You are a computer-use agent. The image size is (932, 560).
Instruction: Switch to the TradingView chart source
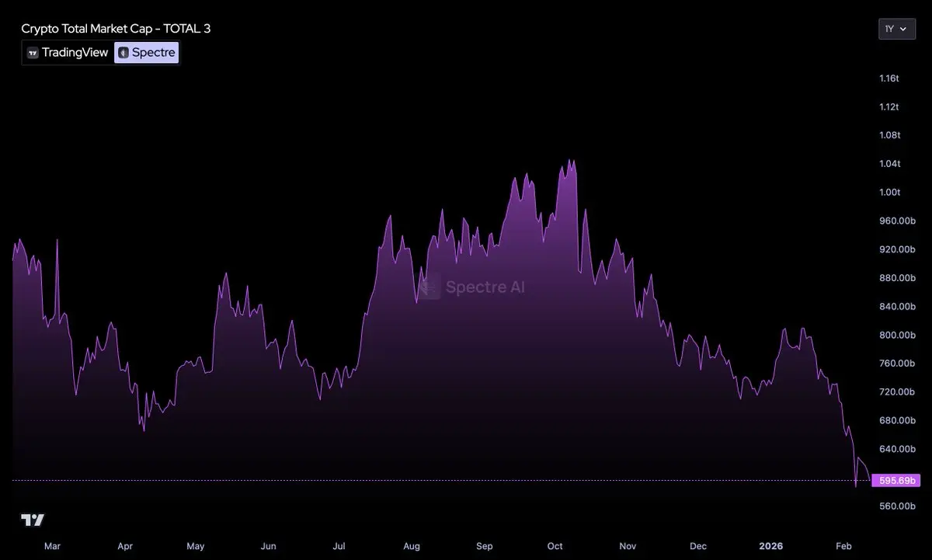(68, 53)
